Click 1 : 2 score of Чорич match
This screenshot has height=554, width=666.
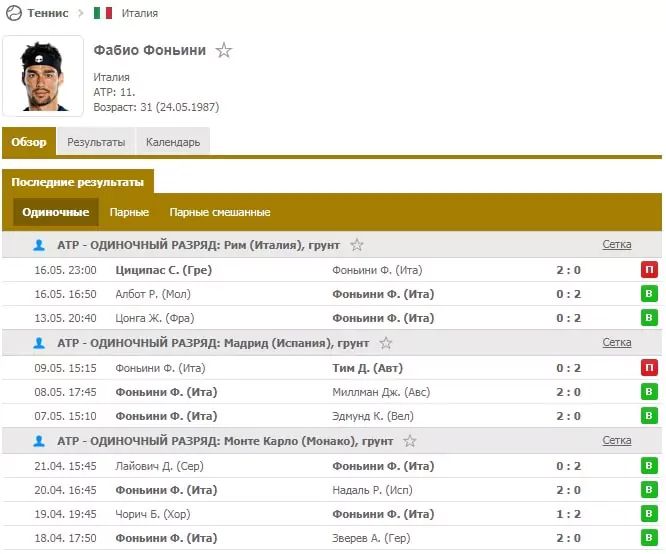coord(568,514)
